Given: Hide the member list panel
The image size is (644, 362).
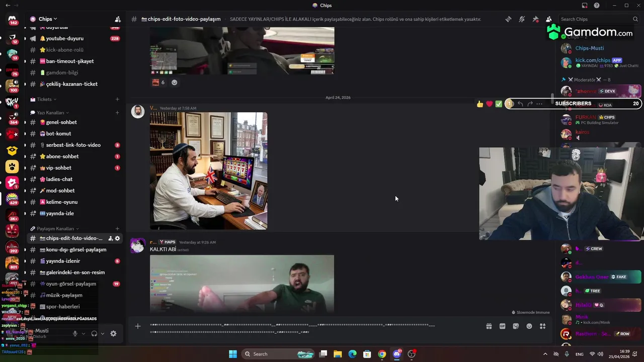Looking at the screenshot, I should pyautogui.click(x=549, y=19).
